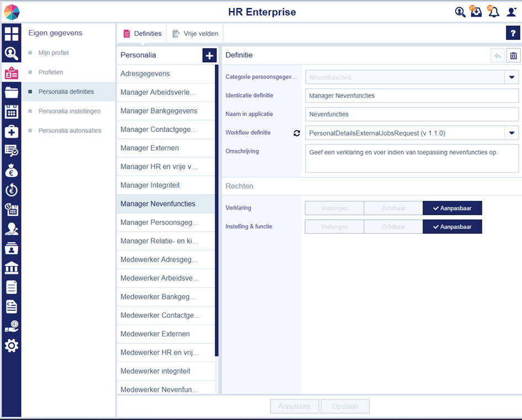Image resolution: width=522 pixels, height=420 pixels.
Task: Refresh the Workflow definitie list
Action: [297, 133]
